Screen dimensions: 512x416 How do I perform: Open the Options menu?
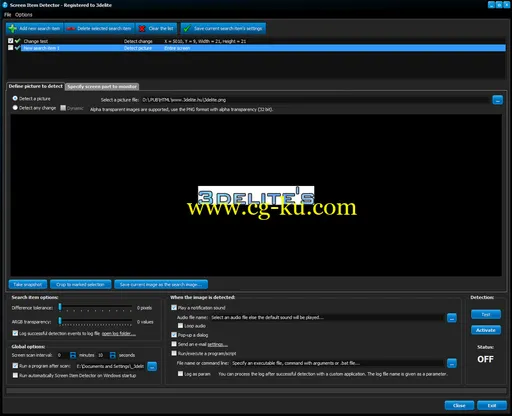(24, 15)
